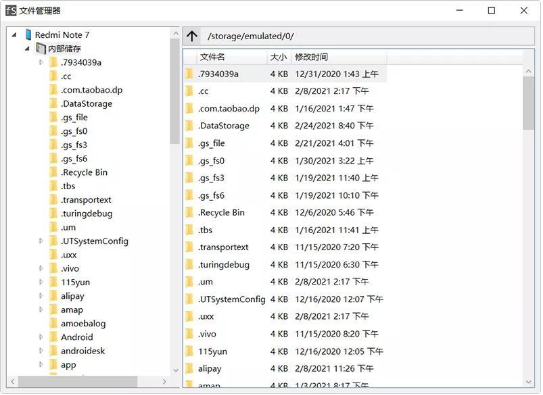Click the .Recycle Bin folder icon in file list

(x=189, y=213)
